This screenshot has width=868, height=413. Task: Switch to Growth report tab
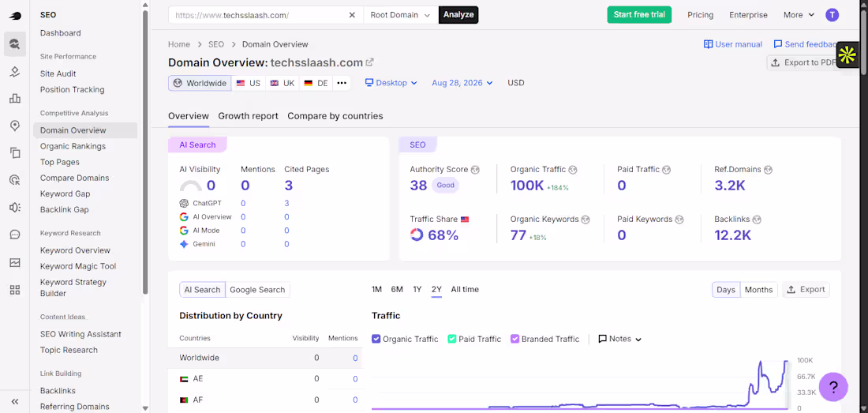(x=248, y=116)
